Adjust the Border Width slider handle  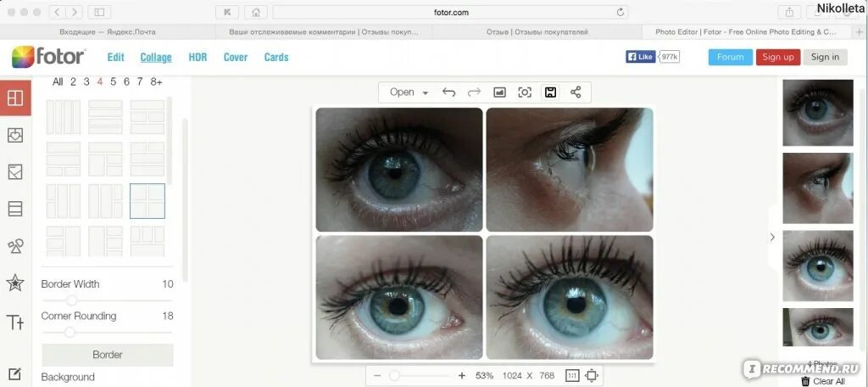point(71,300)
